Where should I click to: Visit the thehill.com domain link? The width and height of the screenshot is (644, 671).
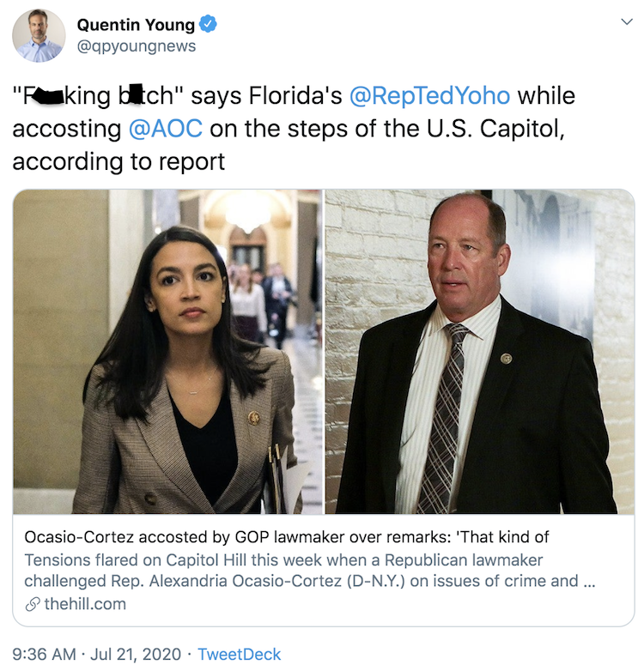tap(84, 604)
